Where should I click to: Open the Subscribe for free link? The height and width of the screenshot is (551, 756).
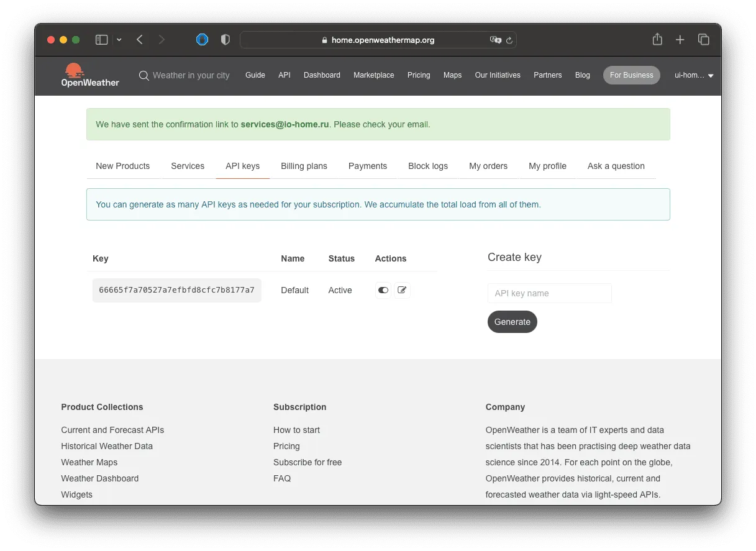point(307,462)
